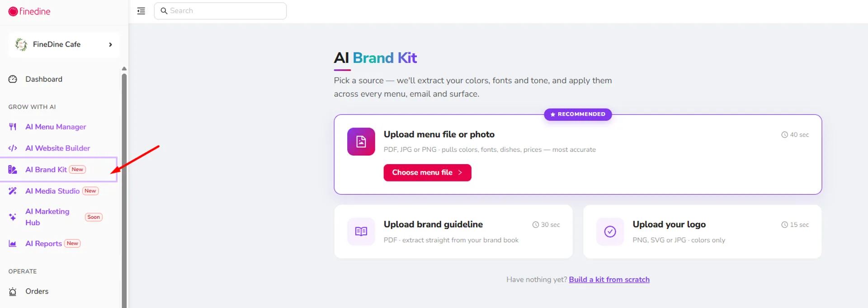Click the Choose menu file button
Image resolution: width=868 pixels, height=308 pixels.
point(427,172)
